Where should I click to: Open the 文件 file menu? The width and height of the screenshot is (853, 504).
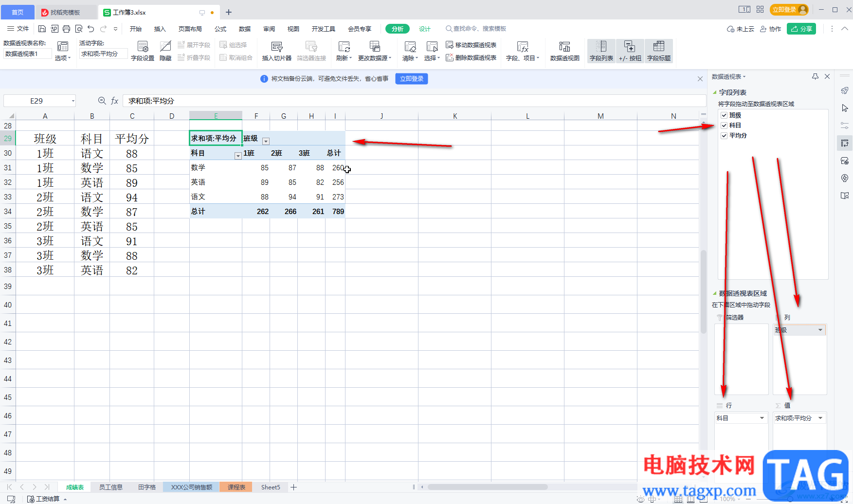pyautogui.click(x=18, y=29)
